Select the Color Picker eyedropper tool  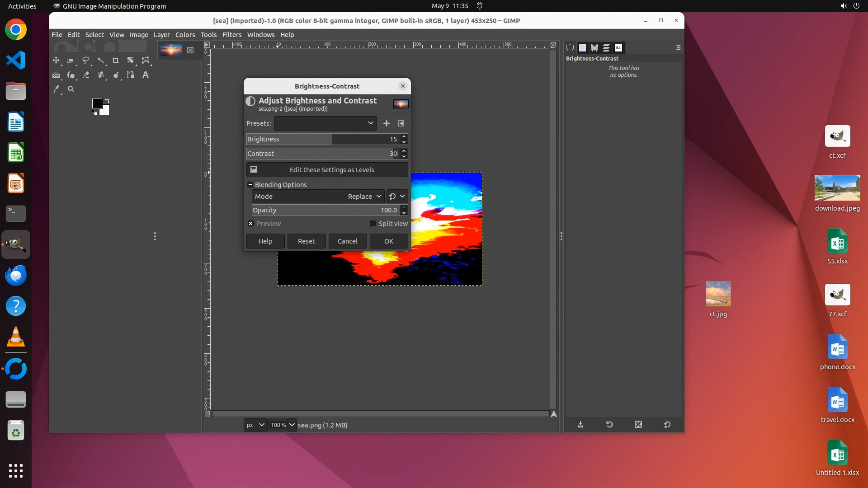tap(56, 89)
